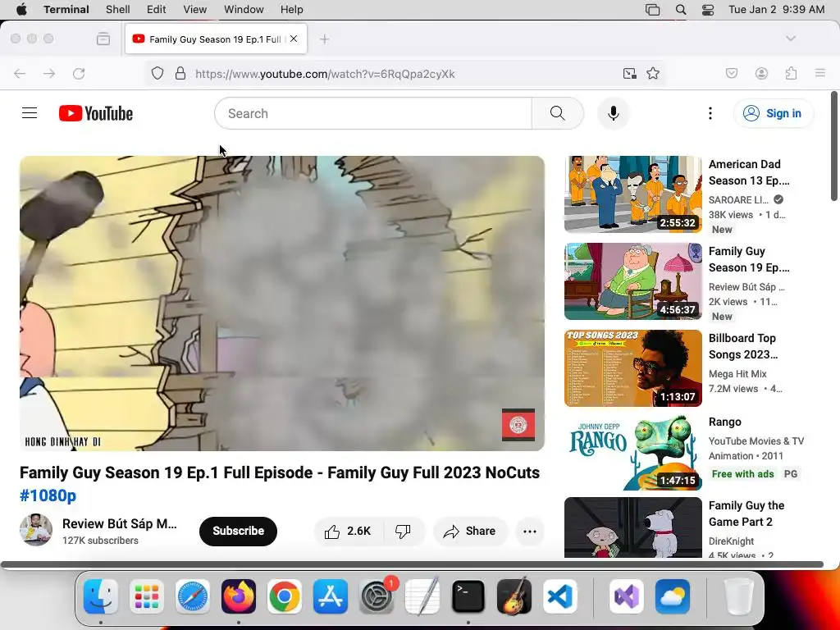
Task: Save page to Pocket
Action: pyautogui.click(x=731, y=73)
